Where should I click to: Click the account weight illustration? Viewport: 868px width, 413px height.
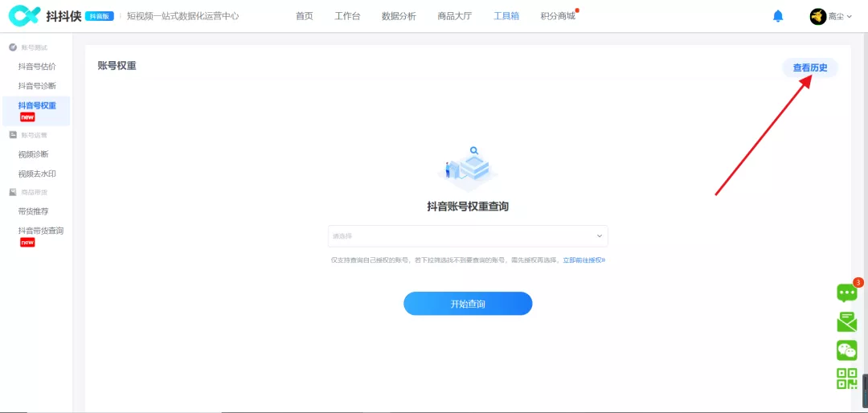pos(469,168)
